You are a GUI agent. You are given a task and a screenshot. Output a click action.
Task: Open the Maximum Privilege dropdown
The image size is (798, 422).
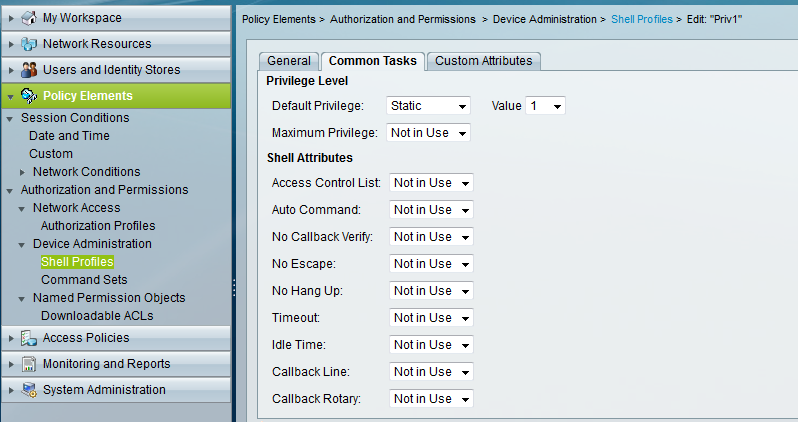pos(428,133)
